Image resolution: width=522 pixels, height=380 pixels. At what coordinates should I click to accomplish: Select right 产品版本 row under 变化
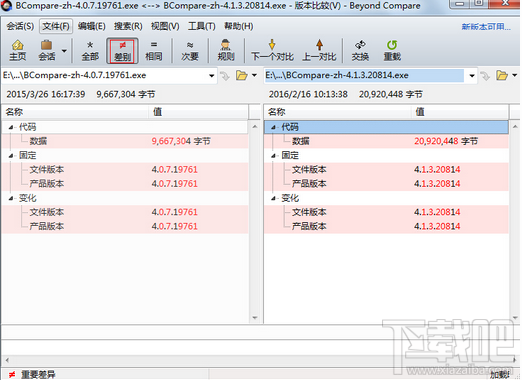pos(387,226)
